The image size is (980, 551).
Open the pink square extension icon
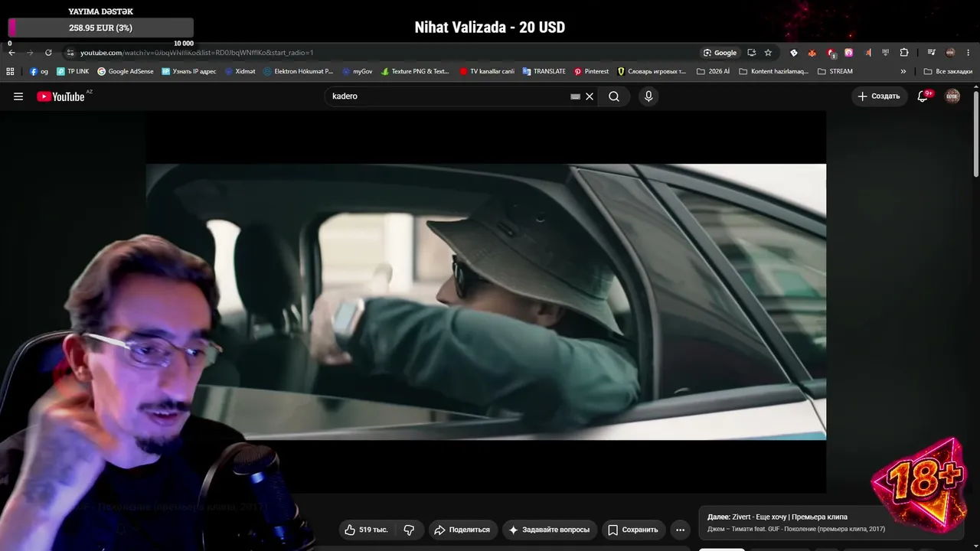(849, 53)
